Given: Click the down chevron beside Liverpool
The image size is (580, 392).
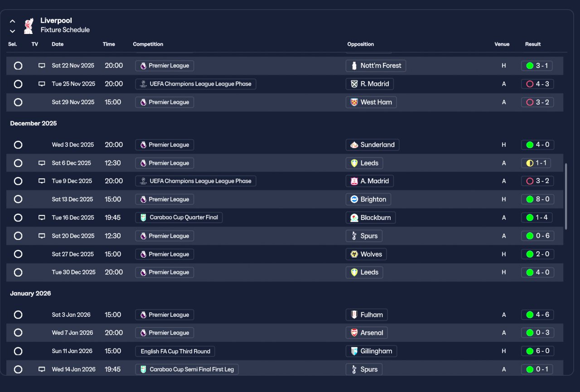Looking at the screenshot, I should (13, 31).
